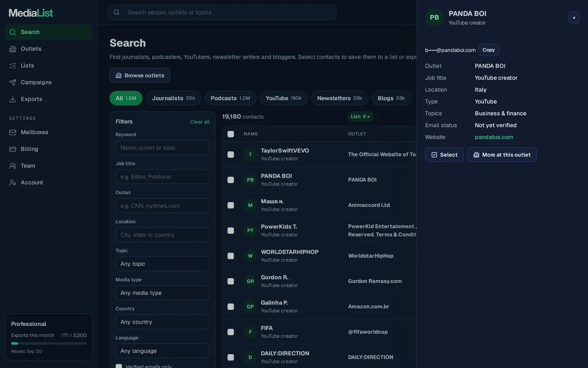This screenshot has height=368, width=588.
Task: Select the YouTube tab
Action: 284,98
